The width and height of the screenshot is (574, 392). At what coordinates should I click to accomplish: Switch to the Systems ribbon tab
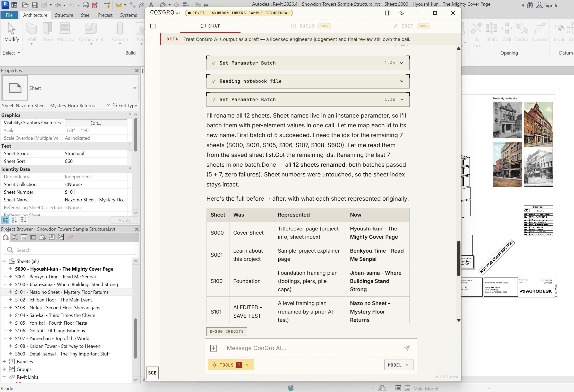128,15
